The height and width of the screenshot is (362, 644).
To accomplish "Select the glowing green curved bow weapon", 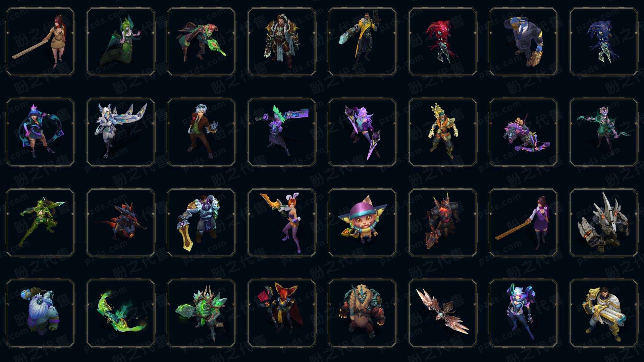I will coord(121,313).
